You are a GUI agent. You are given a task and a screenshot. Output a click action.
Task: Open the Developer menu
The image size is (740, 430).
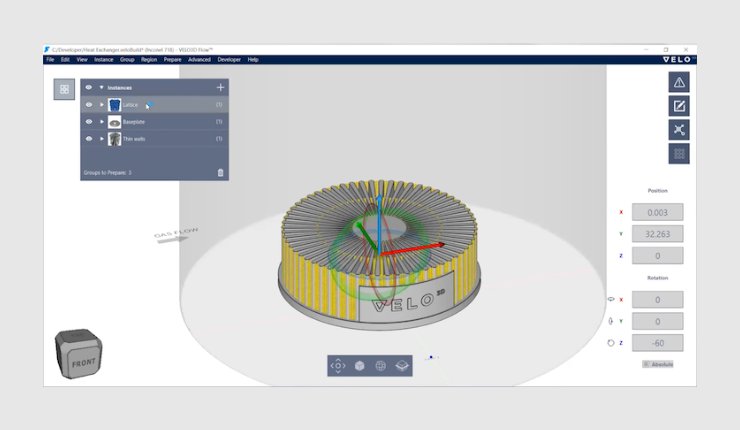click(229, 59)
